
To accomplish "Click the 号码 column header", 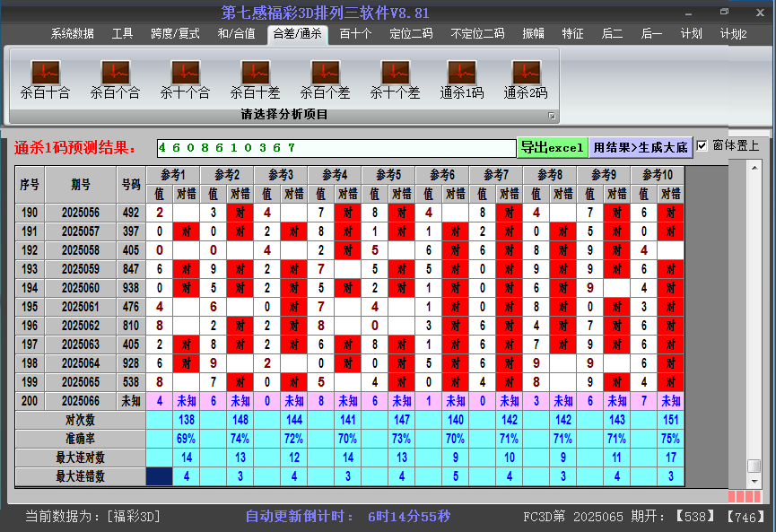I will click(131, 185).
